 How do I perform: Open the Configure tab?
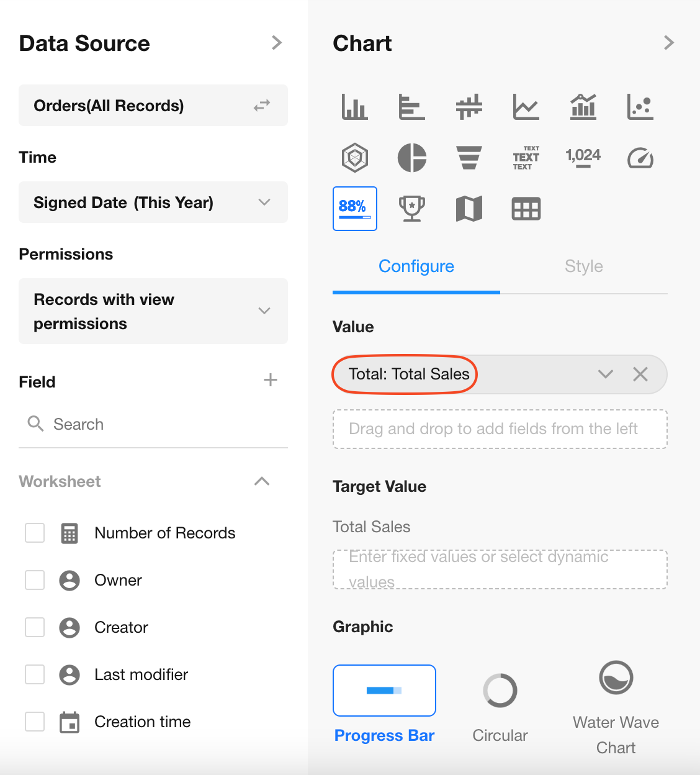pyautogui.click(x=416, y=266)
